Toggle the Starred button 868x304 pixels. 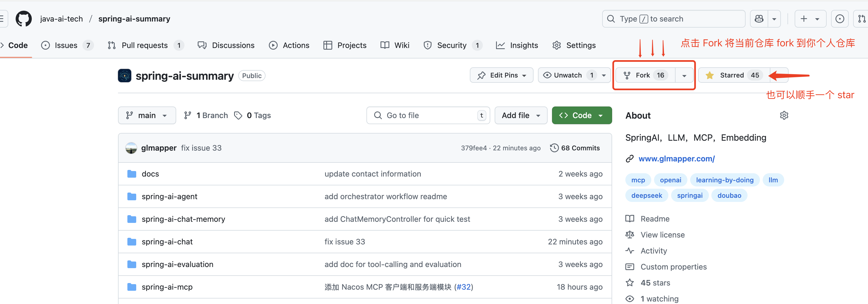pos(734,75)
